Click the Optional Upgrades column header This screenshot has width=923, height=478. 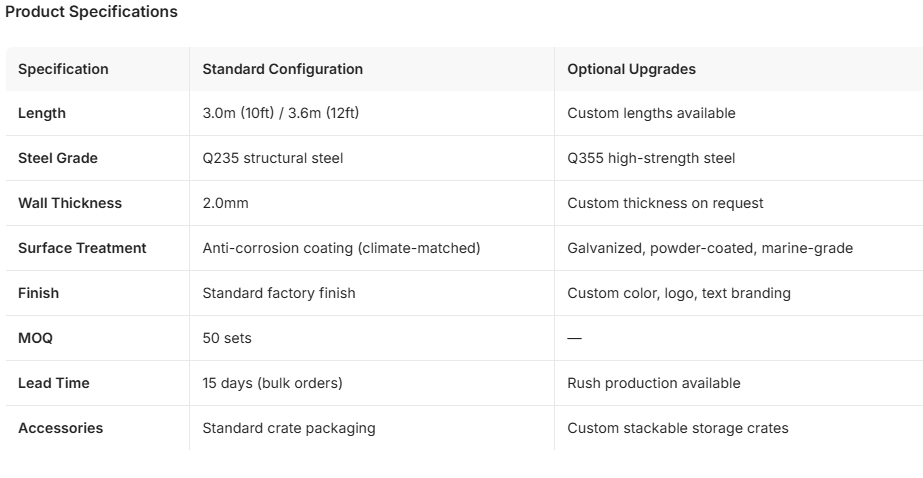tap(631, 69)
